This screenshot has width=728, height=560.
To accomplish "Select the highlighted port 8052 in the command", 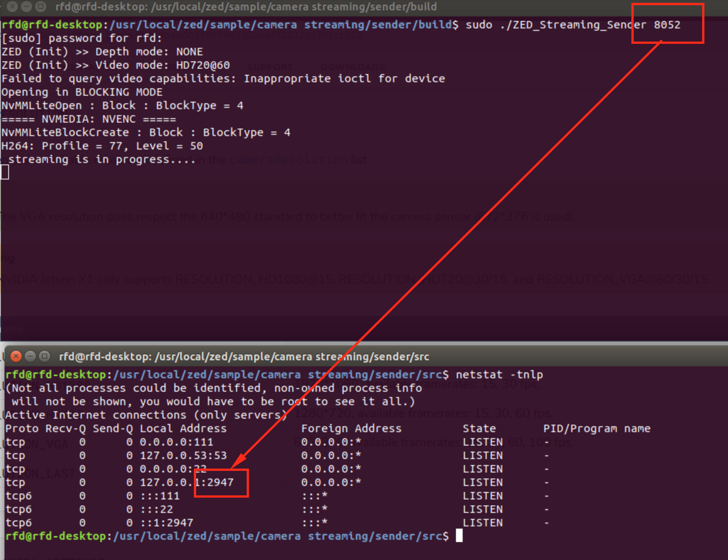I will [x=668, y=24].
